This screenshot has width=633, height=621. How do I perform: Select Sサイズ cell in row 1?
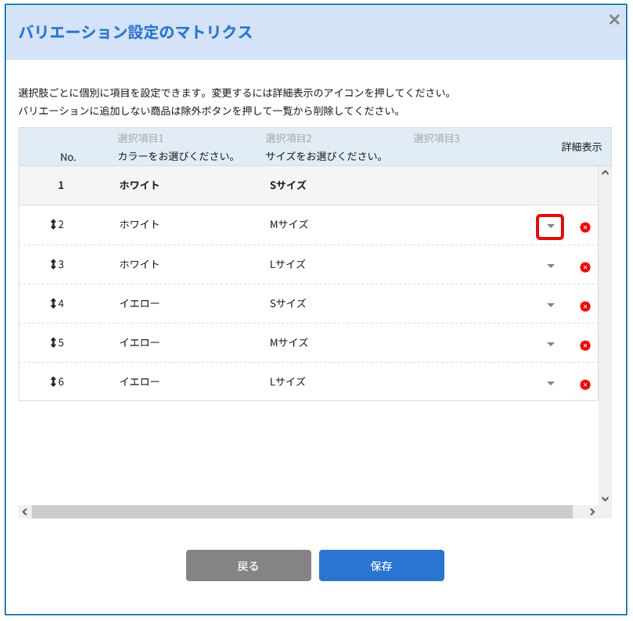tap(288, 185)
